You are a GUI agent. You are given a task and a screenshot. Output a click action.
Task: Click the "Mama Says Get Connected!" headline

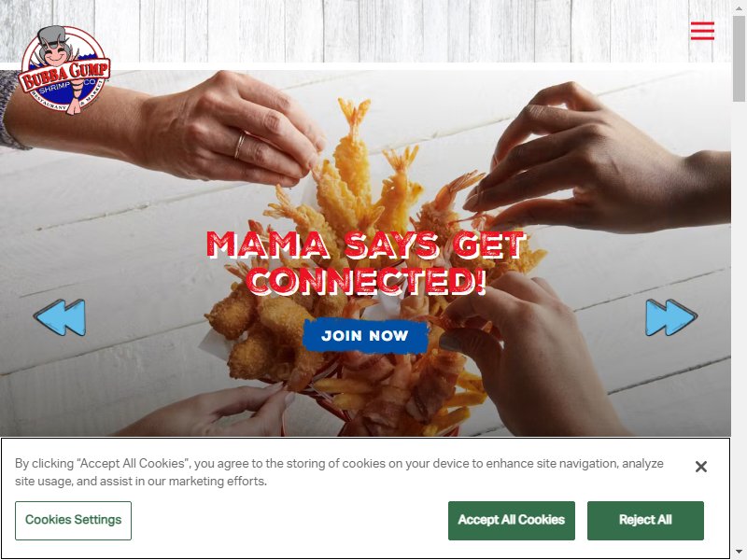click(366, 262)
